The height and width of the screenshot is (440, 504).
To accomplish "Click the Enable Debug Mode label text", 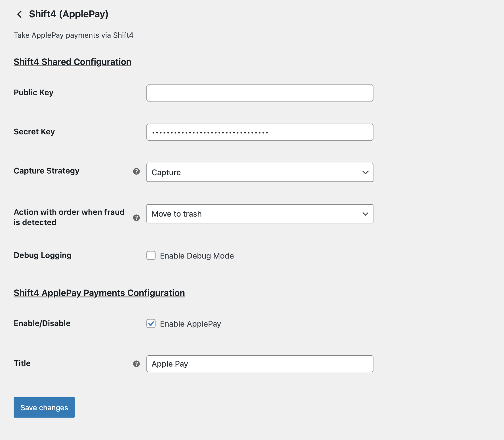I will pyautogui.click(x=197, y=256).
